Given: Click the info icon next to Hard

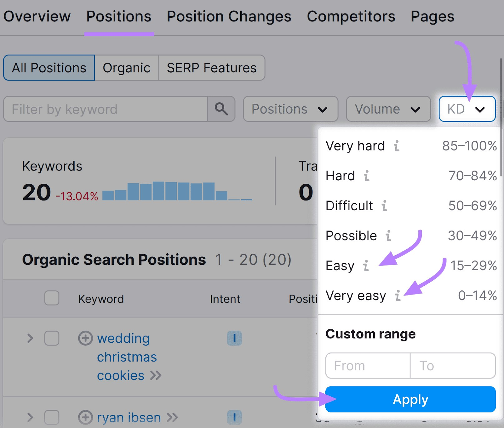Looking at the screenshot, I should [x=367, y=176].
